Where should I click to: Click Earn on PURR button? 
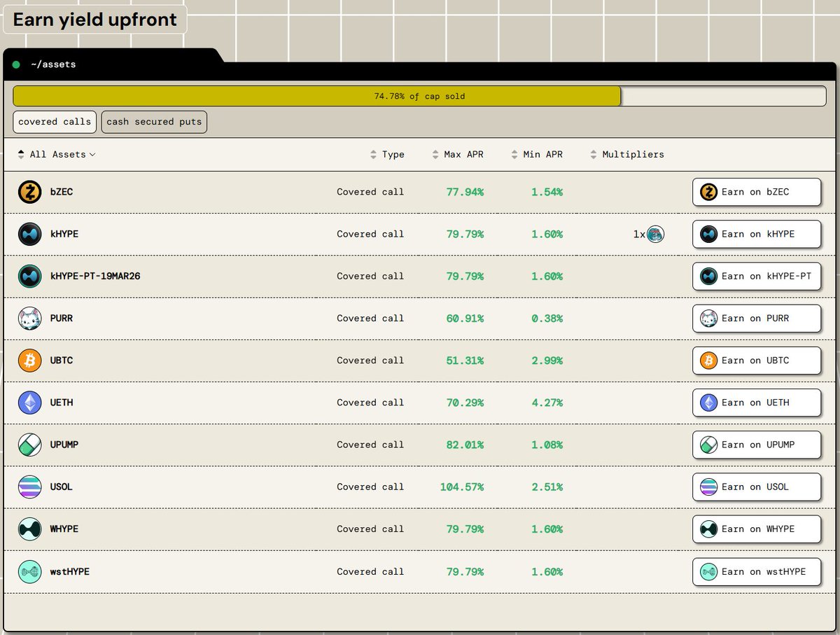tap(756, 319)
